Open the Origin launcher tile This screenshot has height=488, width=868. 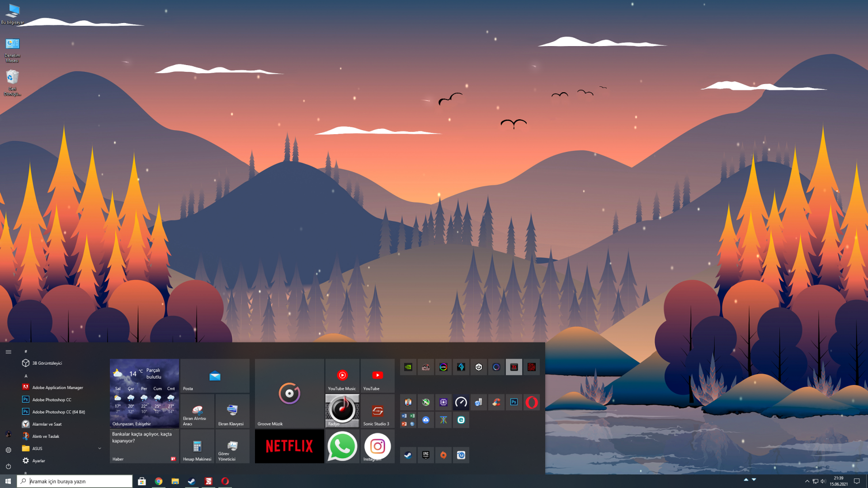coord(443,455)
